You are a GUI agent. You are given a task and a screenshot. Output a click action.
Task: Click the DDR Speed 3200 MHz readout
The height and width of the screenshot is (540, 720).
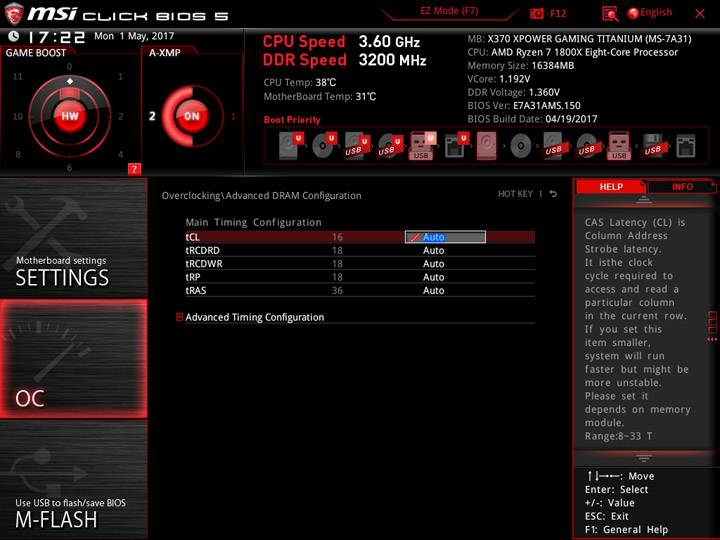coord(344,60)
